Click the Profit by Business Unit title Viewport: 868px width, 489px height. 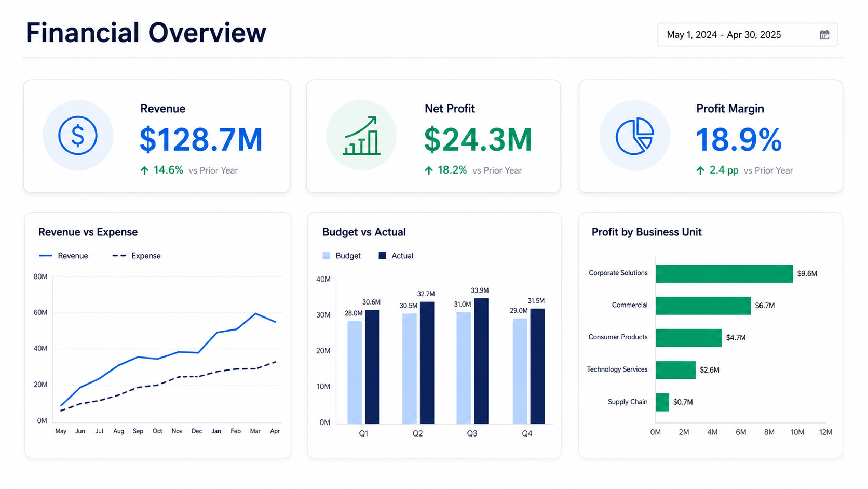coord(647,232)
